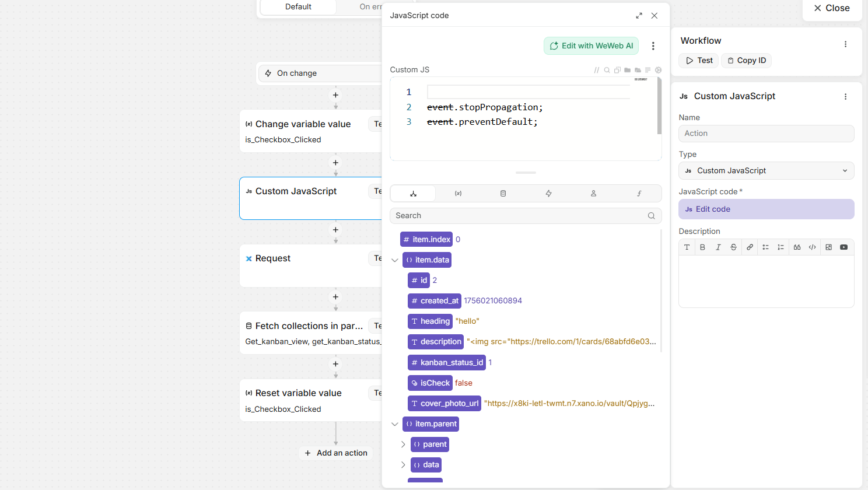The width and height of the screenshot is (868, 490).
Task: Expand the parent node under item.parent
Action: click(403, 444)
